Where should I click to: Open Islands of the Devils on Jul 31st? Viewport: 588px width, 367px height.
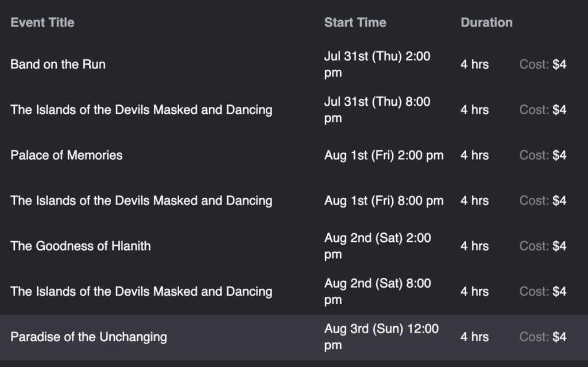pos(141,110)
